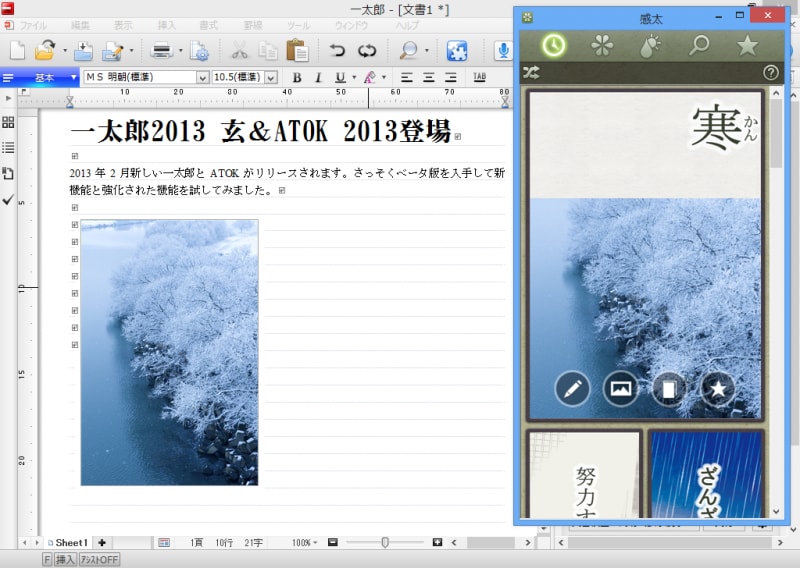Select the blue rain ざんざ card thumbnail
The height and width of the screenshot is (568, 800).
pyautogui.click(x=706, y=474)
